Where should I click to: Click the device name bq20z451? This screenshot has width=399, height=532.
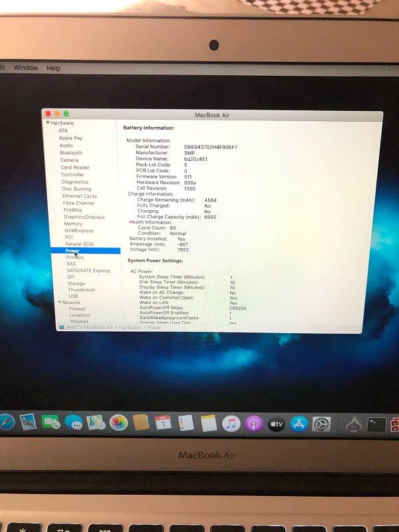pos(196,159)
